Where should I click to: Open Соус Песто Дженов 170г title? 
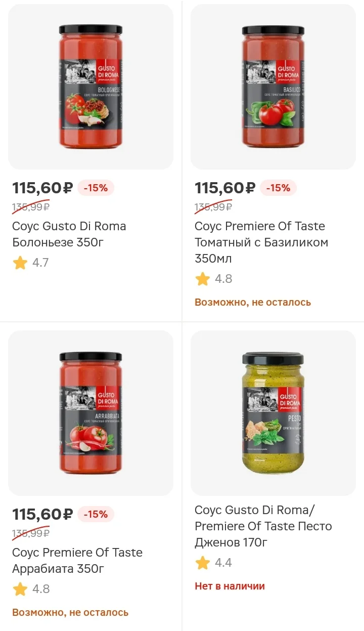click(263, 526)
